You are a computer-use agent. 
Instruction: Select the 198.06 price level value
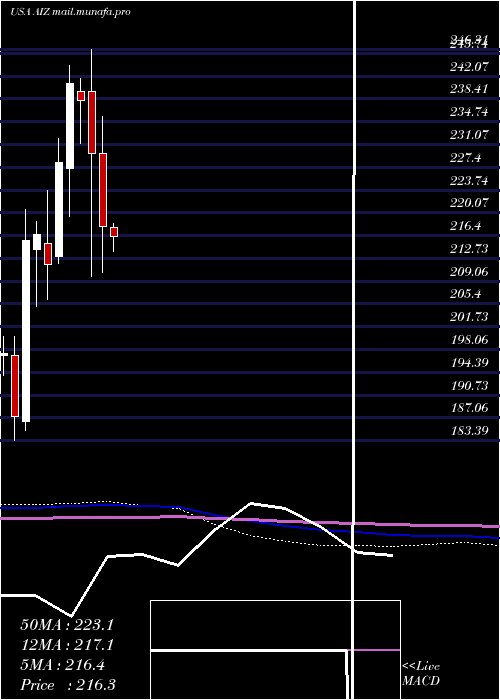point(469,340)
